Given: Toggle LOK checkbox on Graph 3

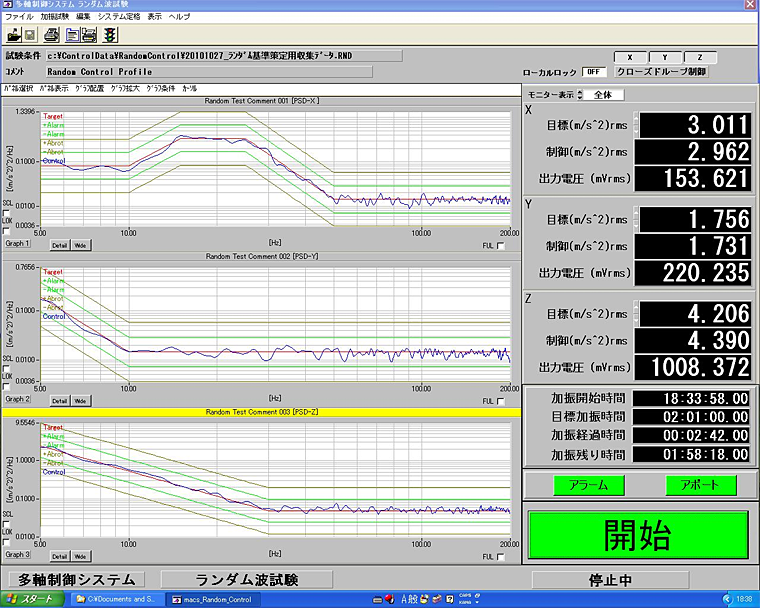Looking at the screenshot, I should [6, 542].
